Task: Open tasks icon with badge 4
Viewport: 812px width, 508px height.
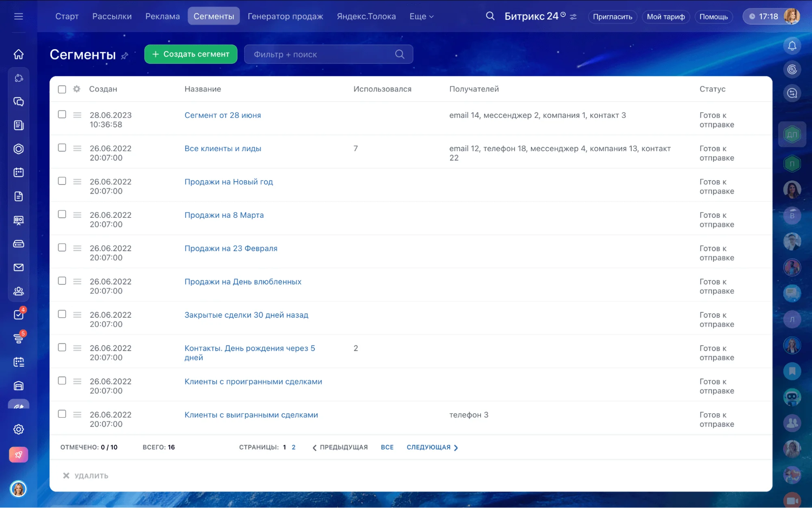Action: [19, 315]
